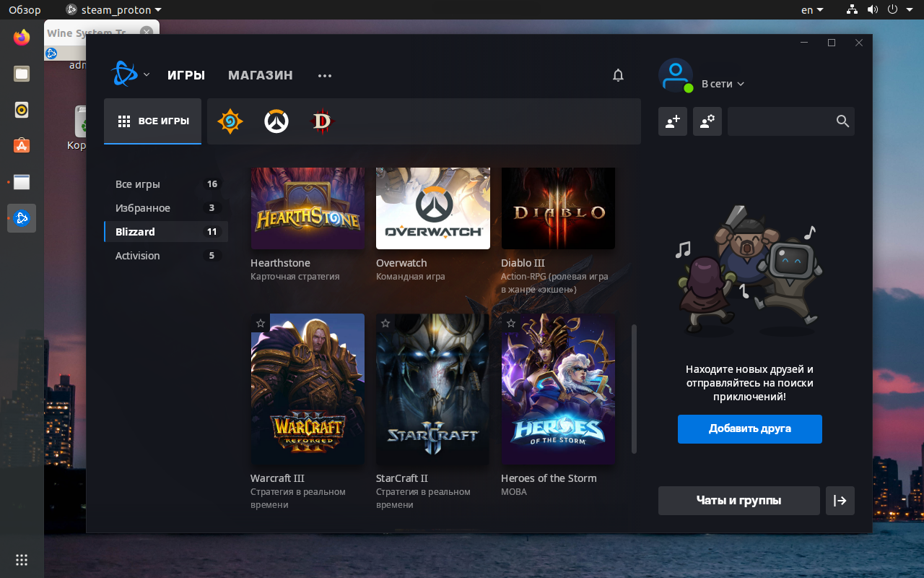
Task: Favorite StarCraft II with star toggle
Action: (385, 323)
